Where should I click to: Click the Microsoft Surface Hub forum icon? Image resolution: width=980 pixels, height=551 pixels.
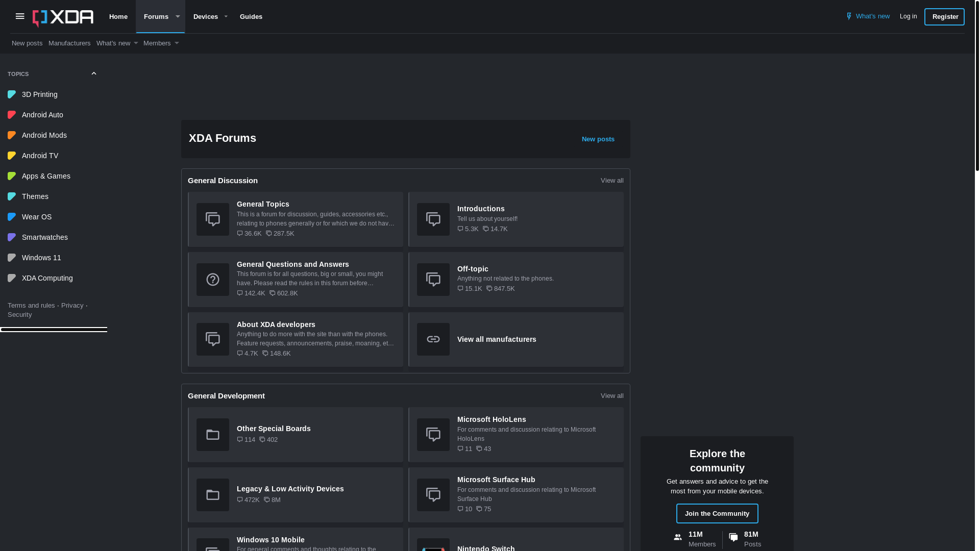(433, 495)
